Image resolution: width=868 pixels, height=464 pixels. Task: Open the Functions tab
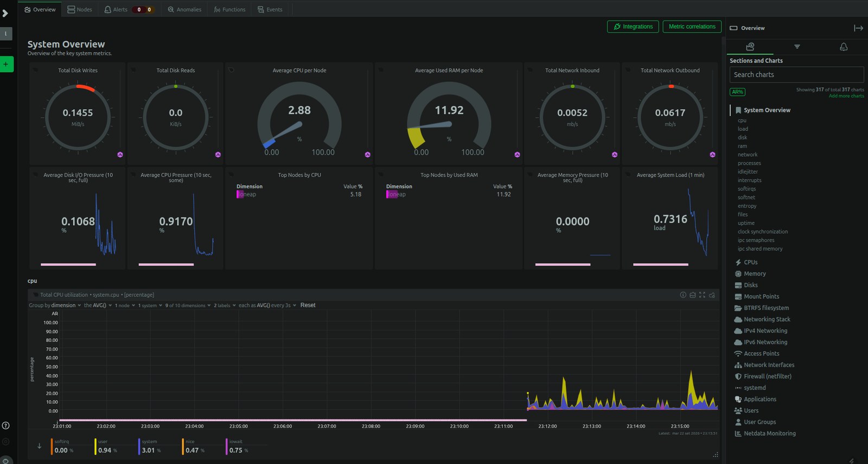click(229, 9)
